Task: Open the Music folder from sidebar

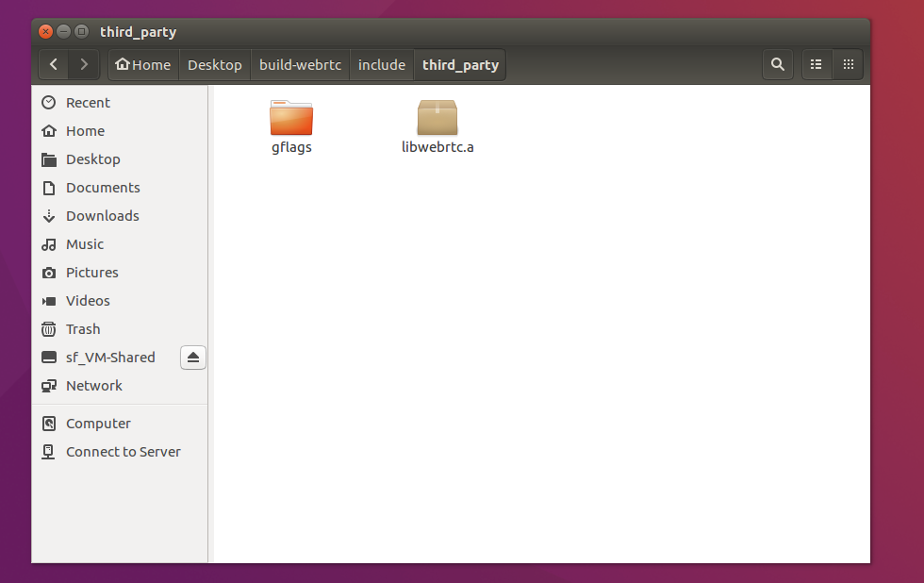Action: 83,243
